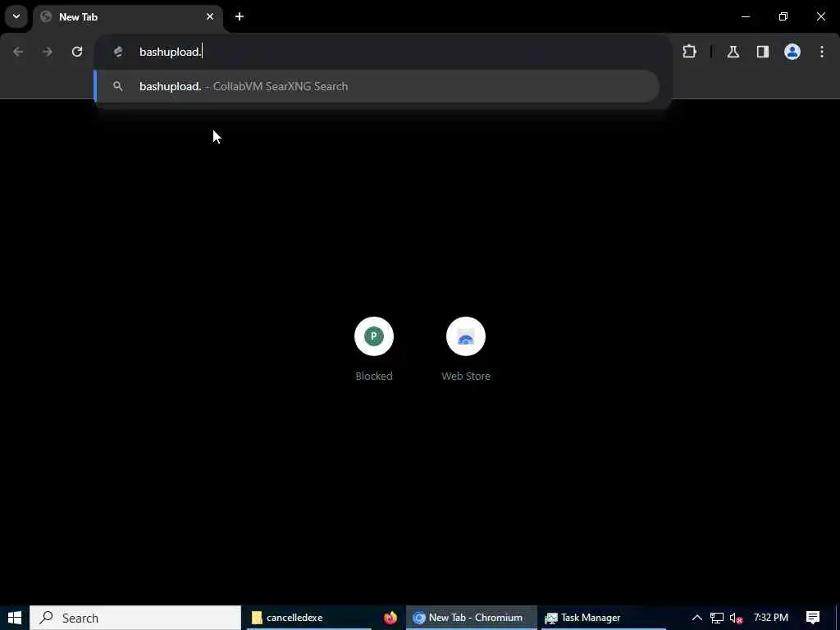Click the magnifier icon in suggestion row
The height and width of the screenshot is (630, 840).
118,86
